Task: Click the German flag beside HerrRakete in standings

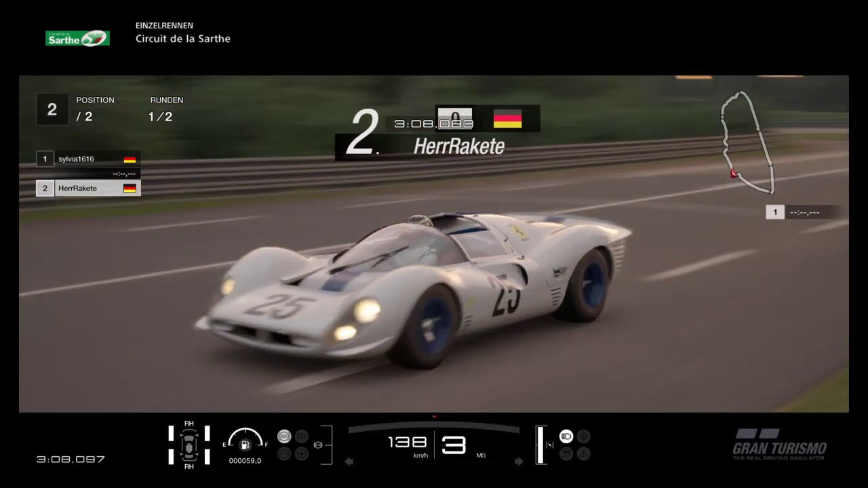Action: [x=130, y=188]
